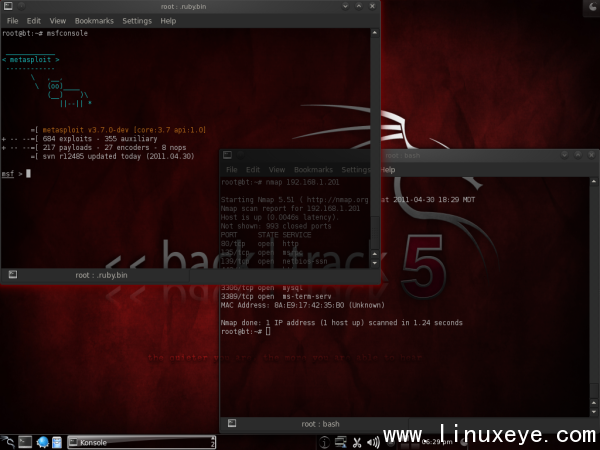The image size is (600, 450).
Task: Minimize the .ruby.bin Konsole window
Action: (345, 6)
